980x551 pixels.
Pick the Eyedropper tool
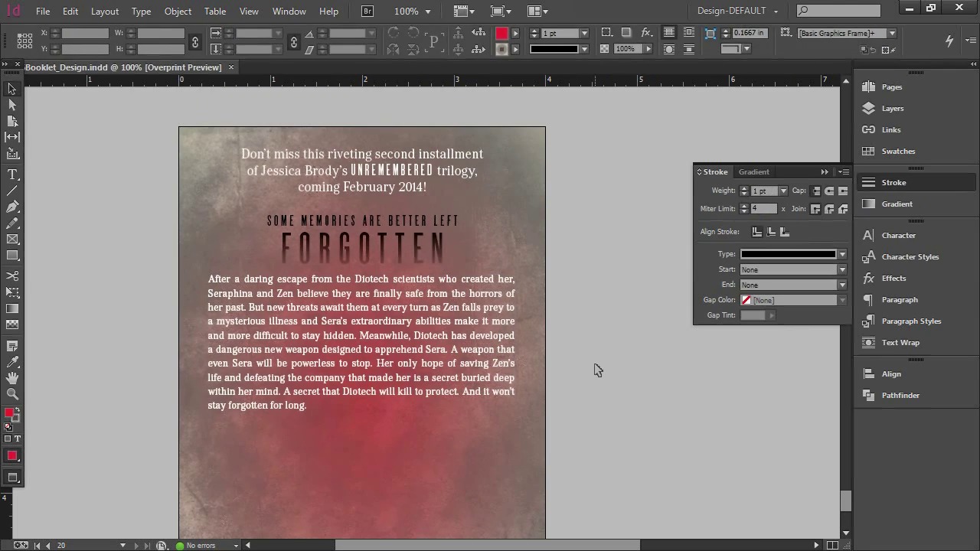pyautogui.click(x=12, y=362)
